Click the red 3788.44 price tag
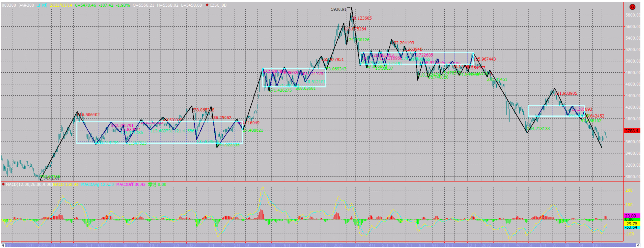644x248 pixels. [x=632, y=131]
